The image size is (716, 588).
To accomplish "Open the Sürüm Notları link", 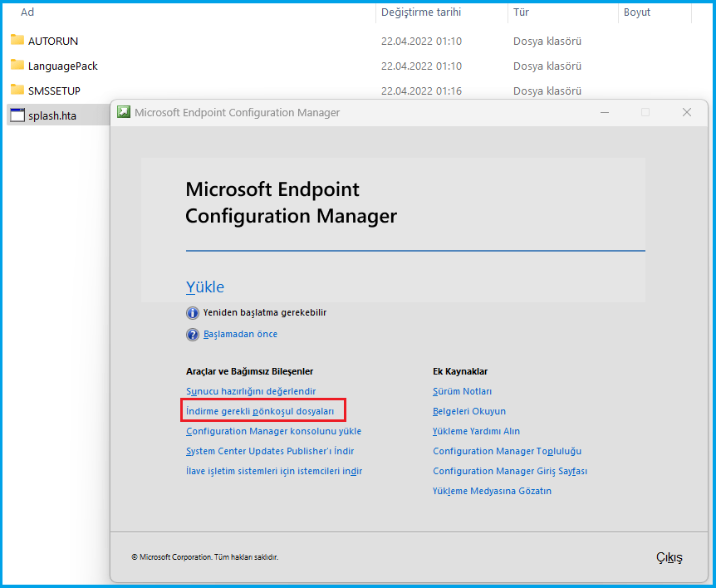I will pyautogui.click(x=462, y=391).
